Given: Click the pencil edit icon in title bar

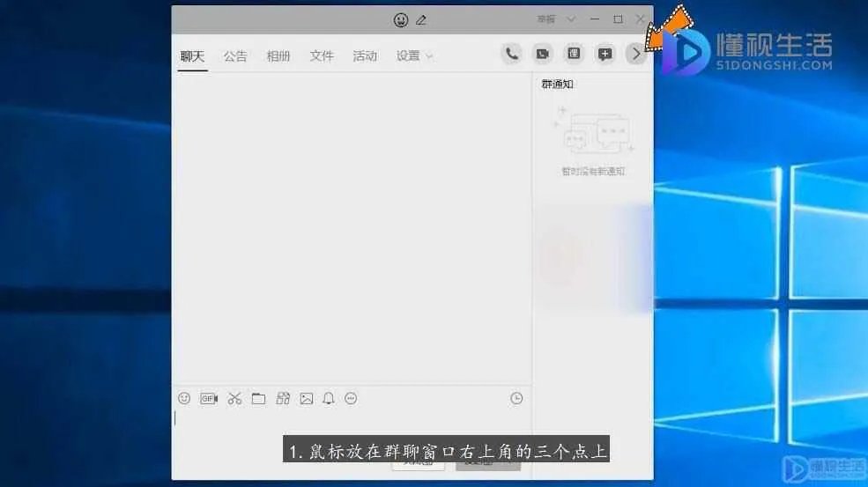Looking at the screenshot, I should tap(421, 20).
